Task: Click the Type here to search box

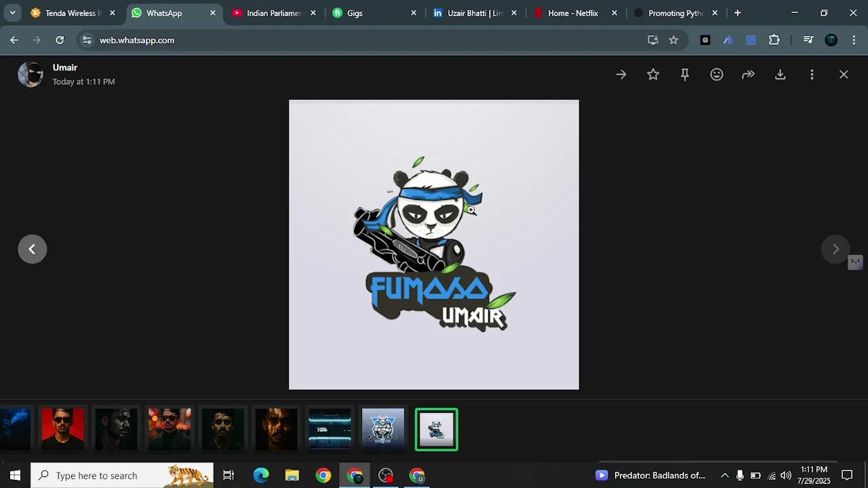Action: pos(122,475)
